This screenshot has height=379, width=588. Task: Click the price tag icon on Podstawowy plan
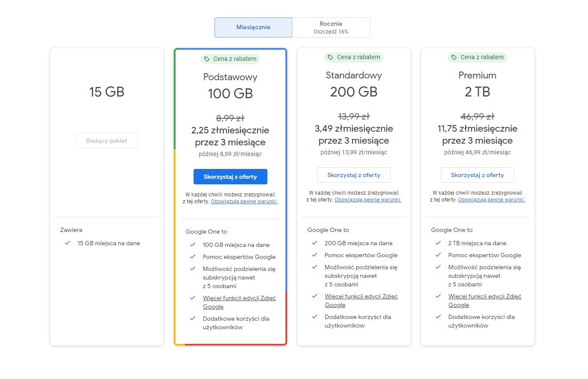click(x=207, y=59)
